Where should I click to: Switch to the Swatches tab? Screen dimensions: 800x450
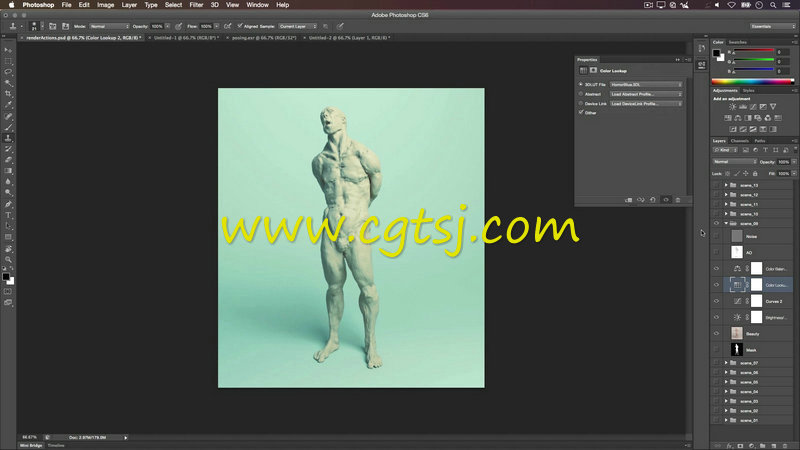[737, 42]
